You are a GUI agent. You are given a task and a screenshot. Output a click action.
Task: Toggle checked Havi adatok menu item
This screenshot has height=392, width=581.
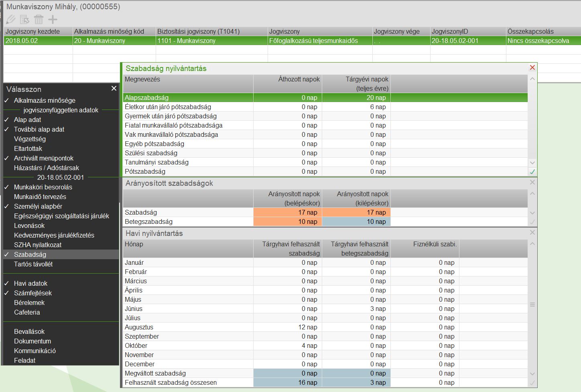[30, 283]
